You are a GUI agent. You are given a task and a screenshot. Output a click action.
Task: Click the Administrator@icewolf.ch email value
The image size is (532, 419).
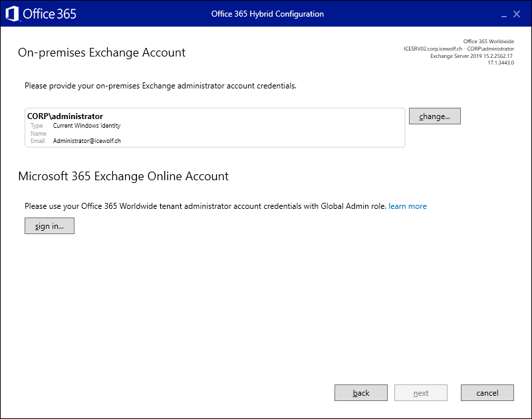tap(87, 141)
